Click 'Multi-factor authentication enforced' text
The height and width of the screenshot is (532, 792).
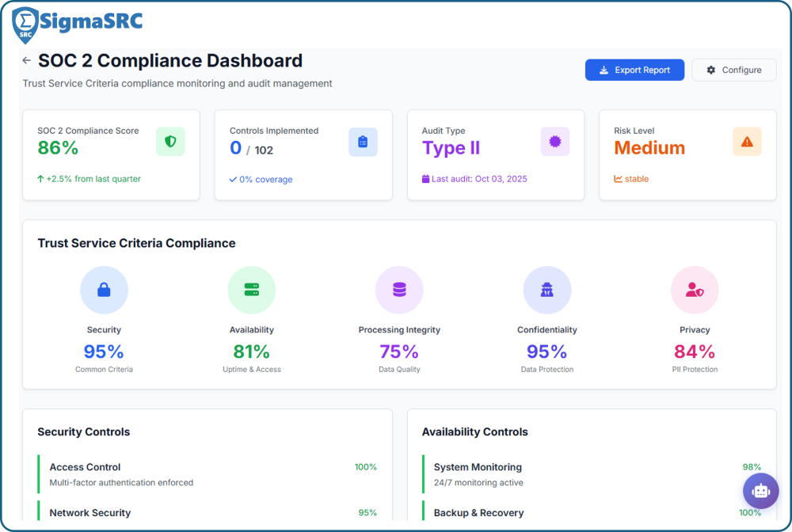[x=121, y=483]
